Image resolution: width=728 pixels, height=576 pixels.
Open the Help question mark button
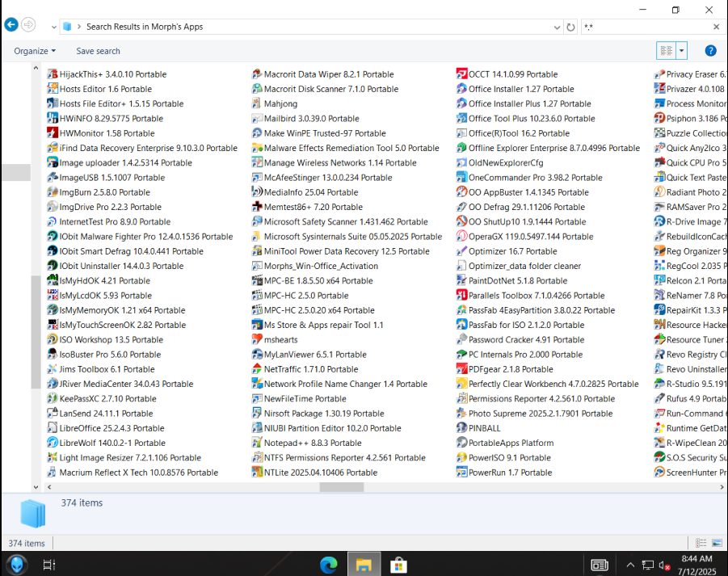coord(710,51)
